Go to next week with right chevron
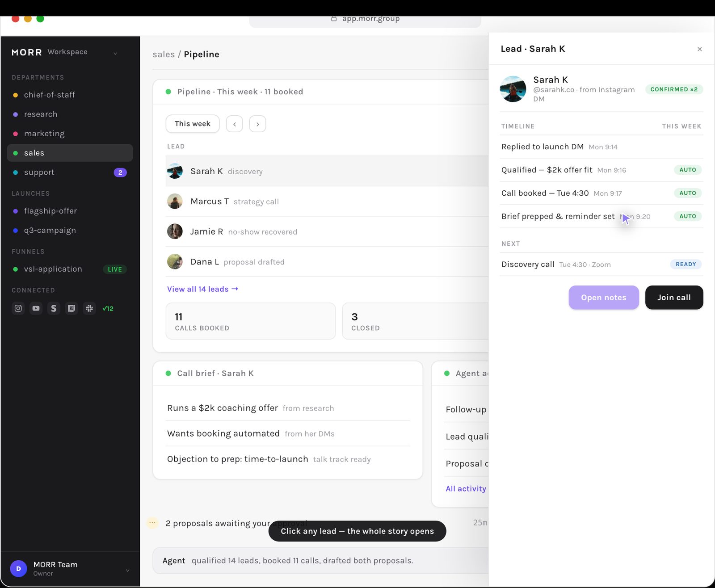This screenshot has width=715, height=588. 258,124
